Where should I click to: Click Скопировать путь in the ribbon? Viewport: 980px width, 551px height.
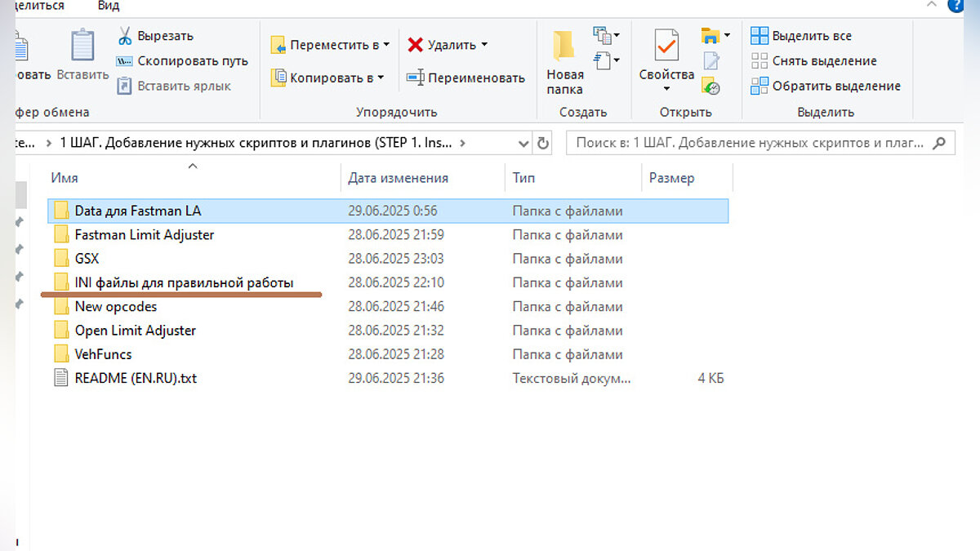click(x=192, y=61)
